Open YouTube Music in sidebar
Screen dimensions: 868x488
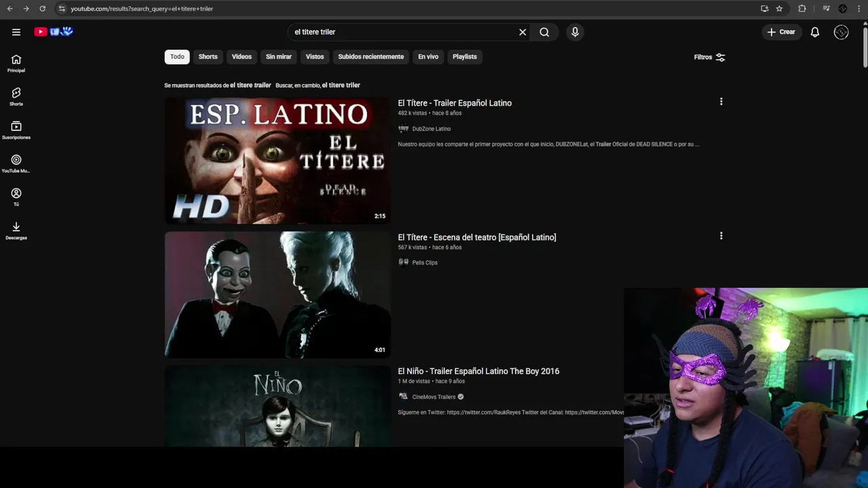coord(16,164)
